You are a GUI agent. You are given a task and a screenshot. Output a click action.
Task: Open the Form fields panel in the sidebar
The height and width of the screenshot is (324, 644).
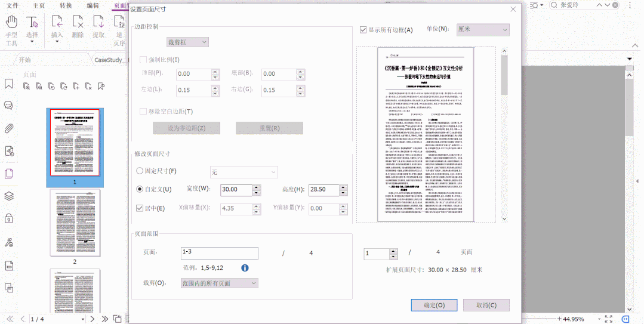(8, 266)
